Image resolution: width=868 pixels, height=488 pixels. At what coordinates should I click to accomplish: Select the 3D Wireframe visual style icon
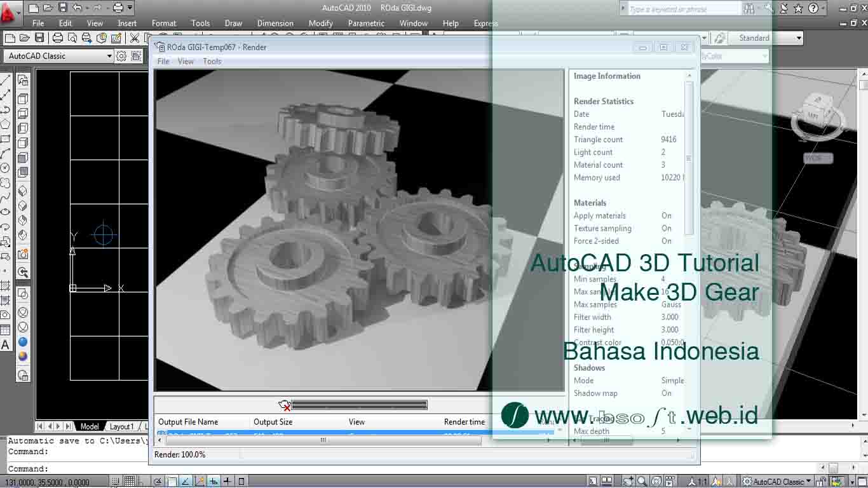pyautogui.click(x=23, y=312)
